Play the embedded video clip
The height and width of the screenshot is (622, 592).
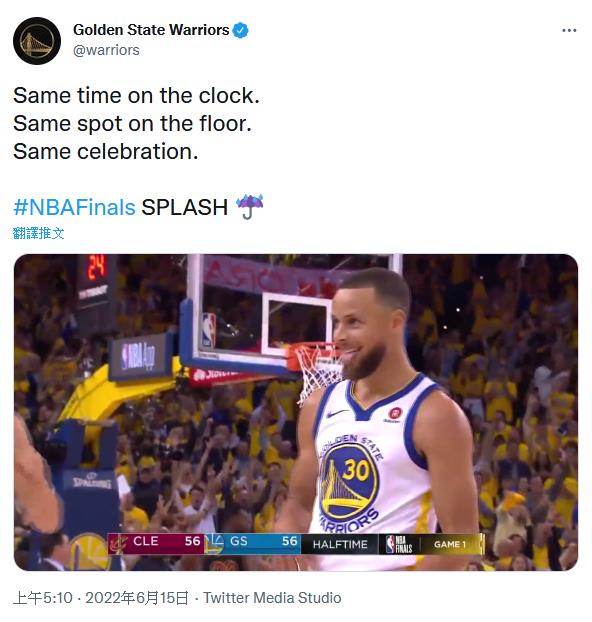pyautogui.click(x=296, y=412)
